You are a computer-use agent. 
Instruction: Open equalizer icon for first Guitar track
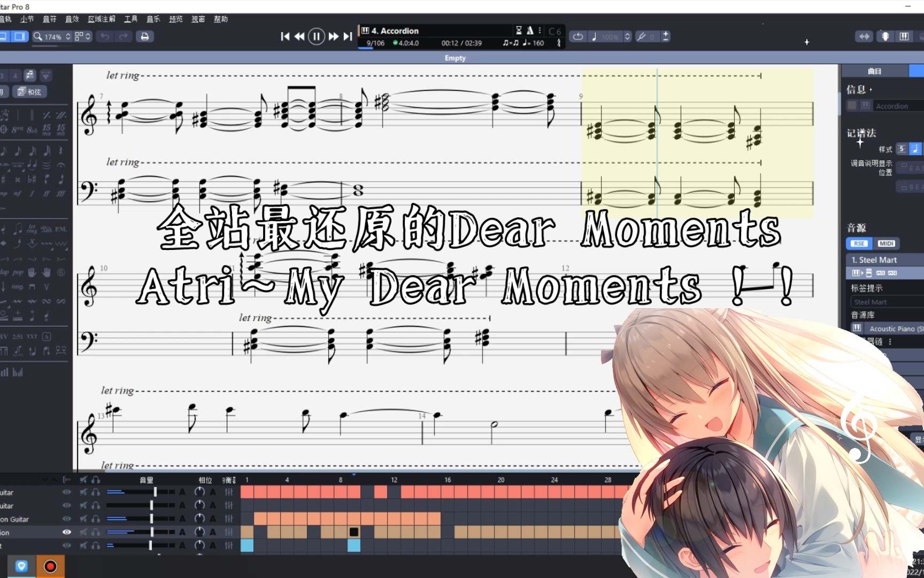(229, 492)
